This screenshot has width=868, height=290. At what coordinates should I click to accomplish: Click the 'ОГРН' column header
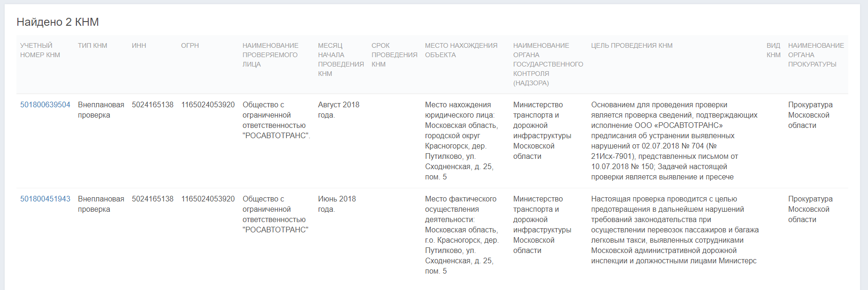pyautogui.click(x=190, y=45)
